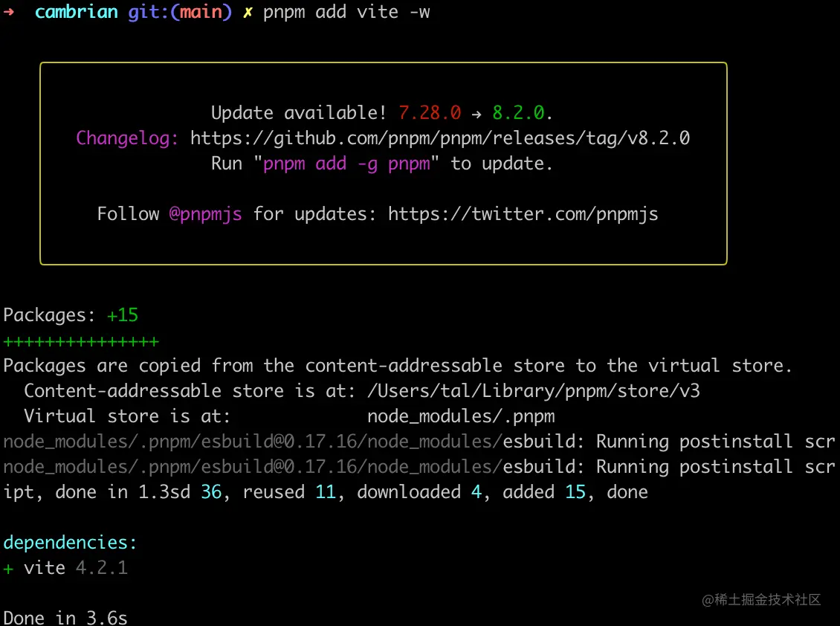The image size is (840, 626).
Task: Select the 'reused 11' count
Action: pos(288,492)
